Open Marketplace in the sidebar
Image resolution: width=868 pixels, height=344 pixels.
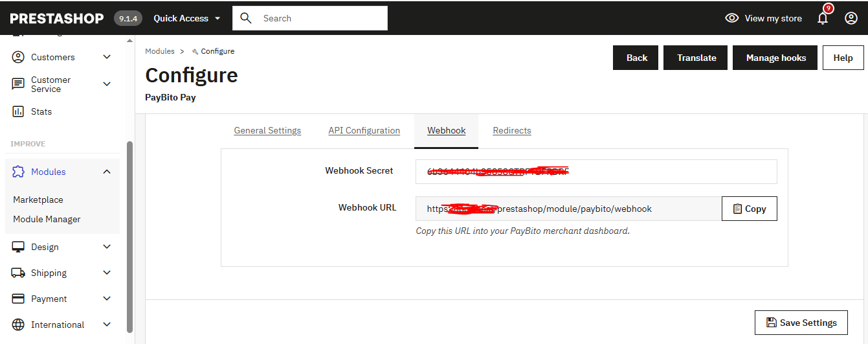click(x=38, y=200)
